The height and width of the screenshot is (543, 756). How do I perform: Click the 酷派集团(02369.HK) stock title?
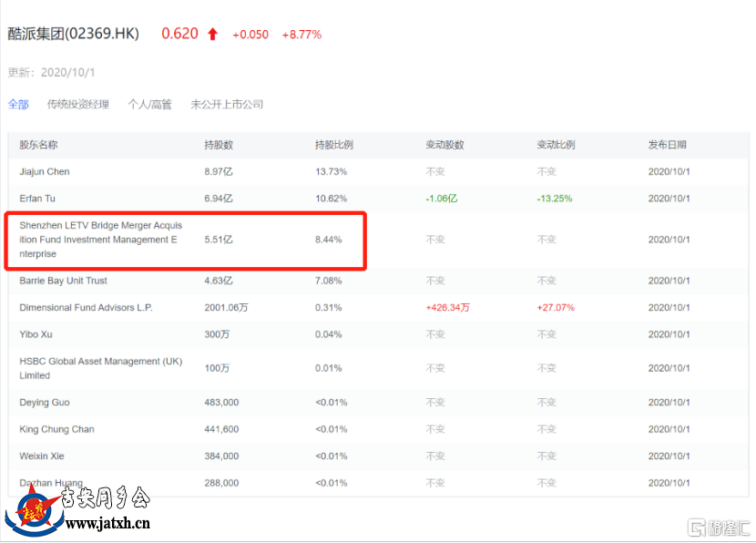(73, 34)
